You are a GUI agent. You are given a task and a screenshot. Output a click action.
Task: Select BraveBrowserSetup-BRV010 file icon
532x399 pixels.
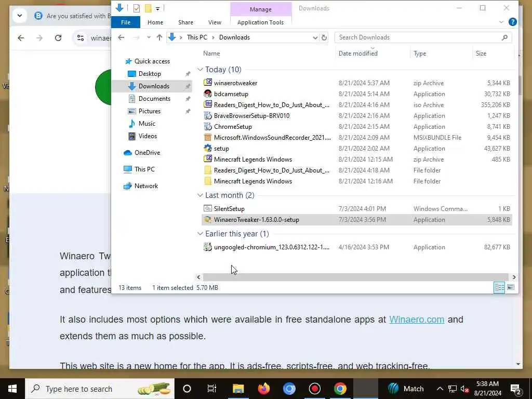coord(208,115)
